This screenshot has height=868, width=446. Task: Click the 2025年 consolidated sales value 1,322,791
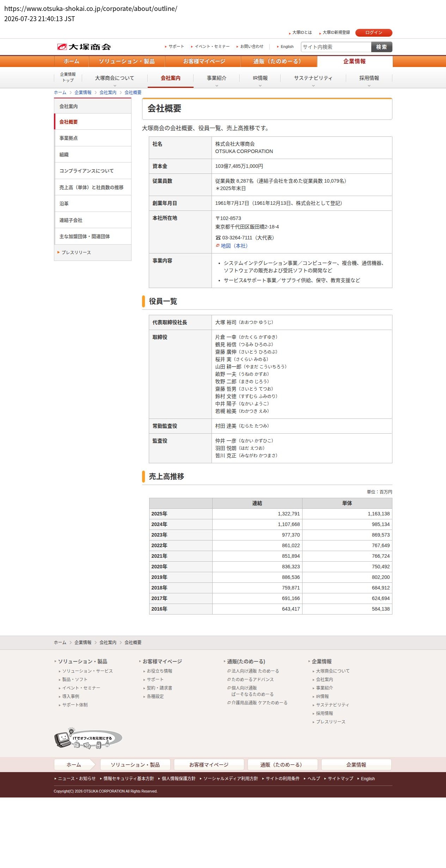[x=289, y=514]
